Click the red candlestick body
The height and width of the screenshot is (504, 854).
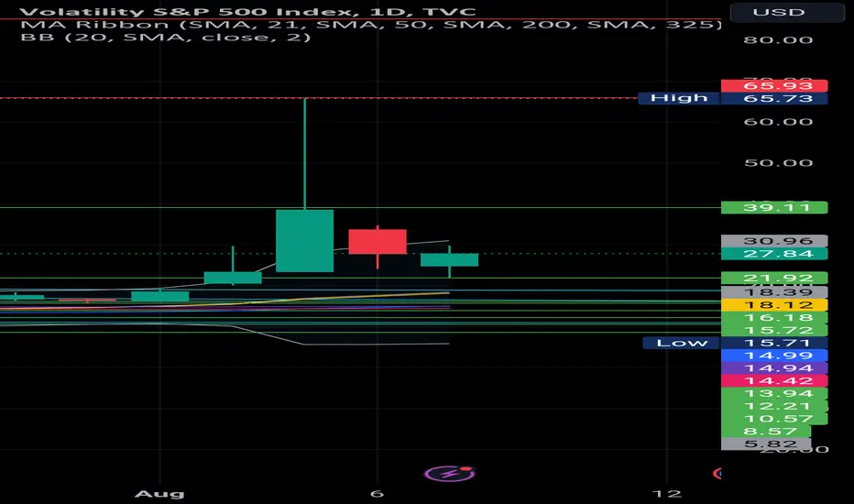pyautogui.click(x=378, y=241)
